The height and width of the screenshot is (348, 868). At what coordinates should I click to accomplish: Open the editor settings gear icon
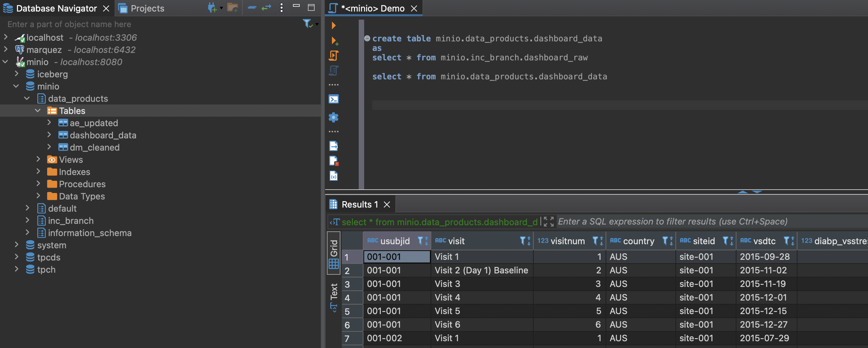click(334, 117)
